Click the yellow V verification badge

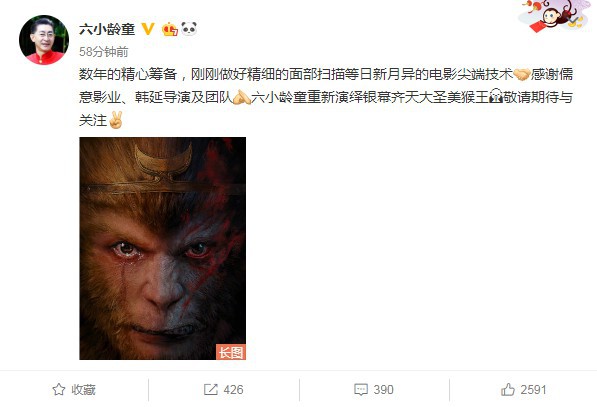click(148, 29)
